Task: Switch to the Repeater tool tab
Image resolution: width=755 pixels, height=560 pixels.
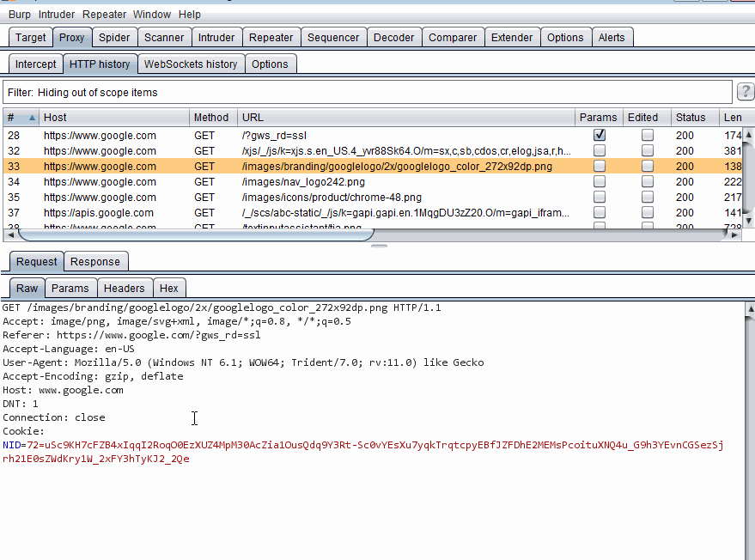Action: (x=271, y=38)
